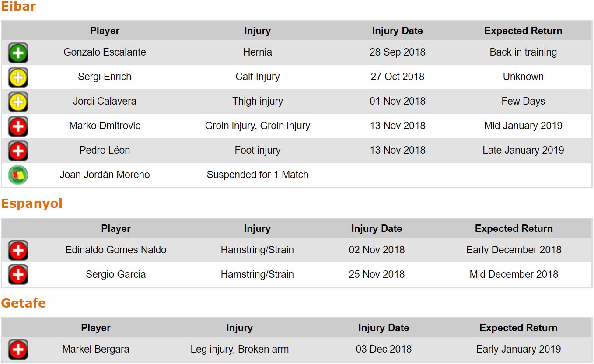This screenshot has height=364, width=594.
Task: Click red injury icon beside Edinaldo Gomes Naldo
Action: [x=18, y=251]
